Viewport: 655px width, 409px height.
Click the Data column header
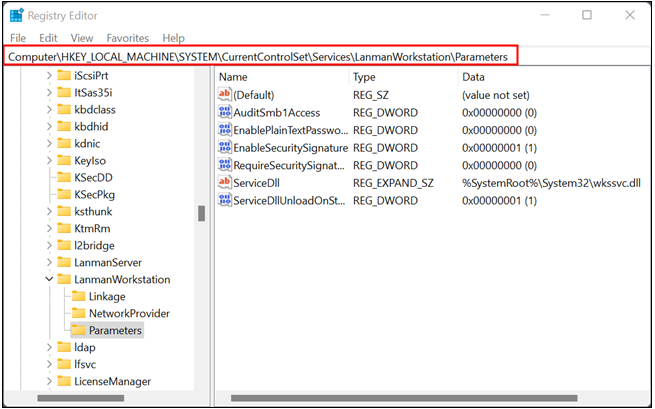(x=550, y=76)
